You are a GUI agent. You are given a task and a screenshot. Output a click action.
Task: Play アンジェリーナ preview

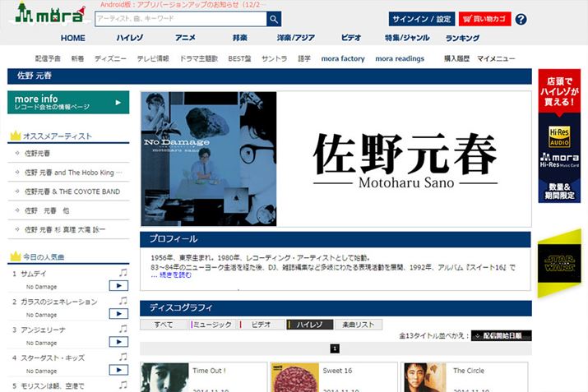click(x=118, y=342)
